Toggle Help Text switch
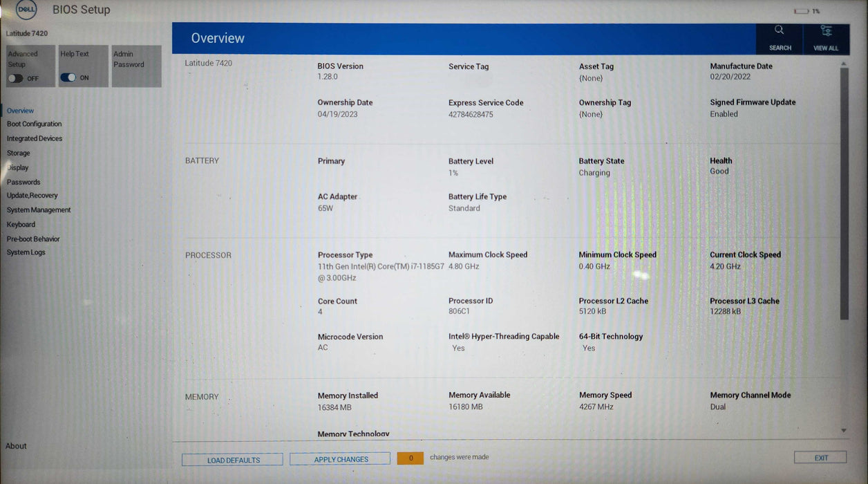Image resolution: width=868 pixels, height=484 pixels. coord(68,77)
